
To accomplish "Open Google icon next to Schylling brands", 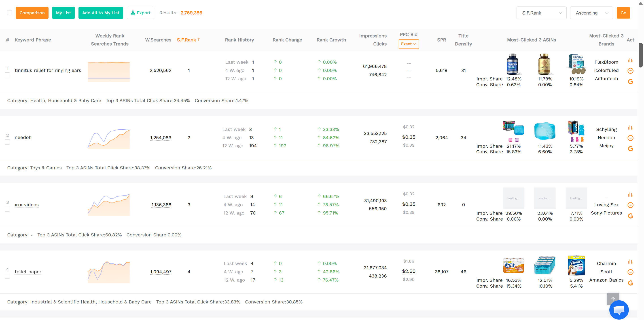I will [631, 148].
